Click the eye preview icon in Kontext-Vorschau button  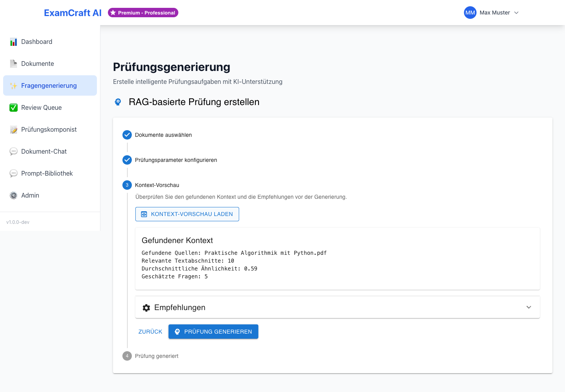point(144,214)
